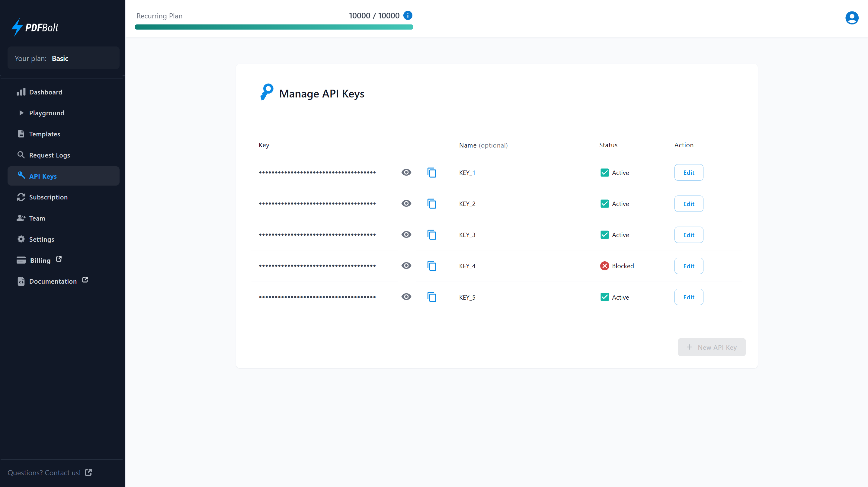Go to the Dashboard page

point(46,92)
